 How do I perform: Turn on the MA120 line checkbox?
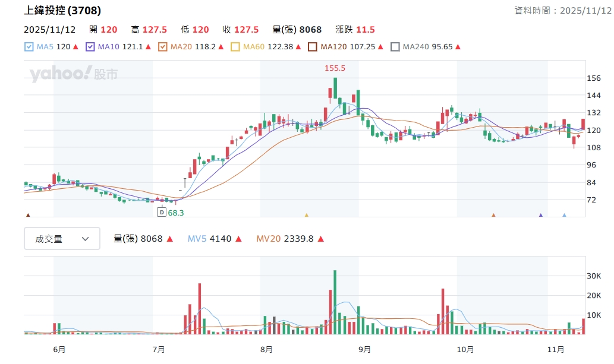[313, 47]
